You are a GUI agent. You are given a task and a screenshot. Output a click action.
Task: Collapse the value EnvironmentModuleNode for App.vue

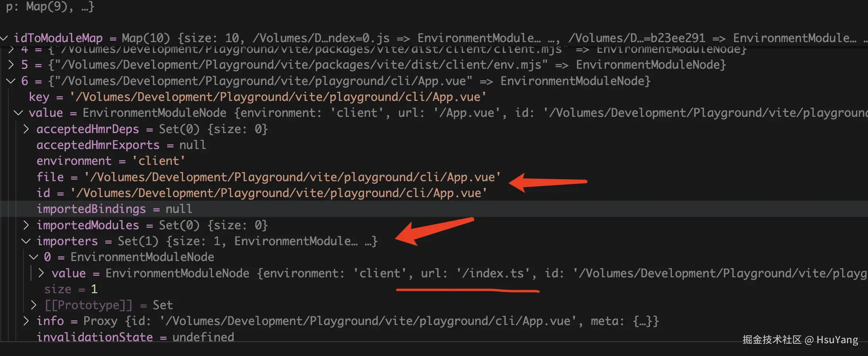18,113
